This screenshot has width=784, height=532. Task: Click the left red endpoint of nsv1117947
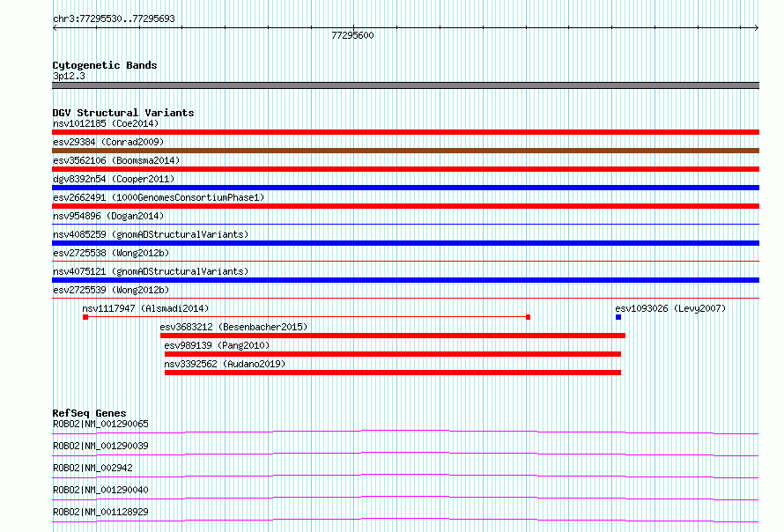point(85,317)
